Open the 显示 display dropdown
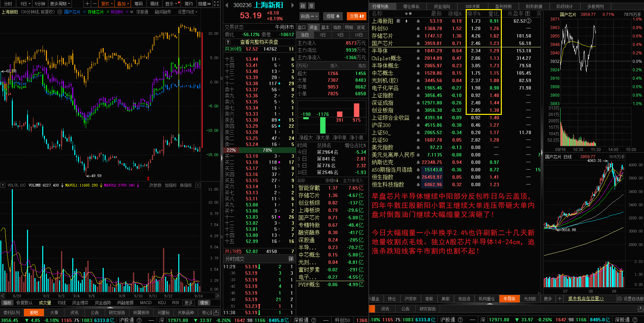The width and height of the screenshot is (644, 323). (x=171, y=4)
